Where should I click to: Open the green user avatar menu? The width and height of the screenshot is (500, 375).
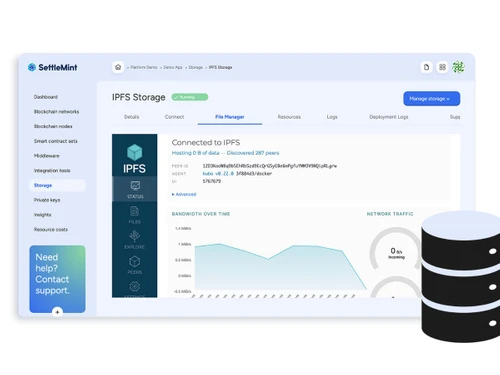tap(458, 67)
